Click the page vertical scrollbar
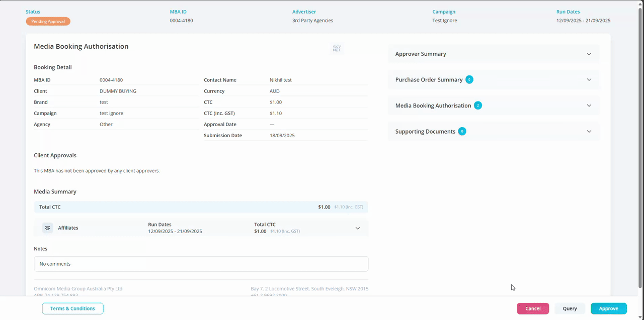Viewport: 644px width, 320px height. 640,151
